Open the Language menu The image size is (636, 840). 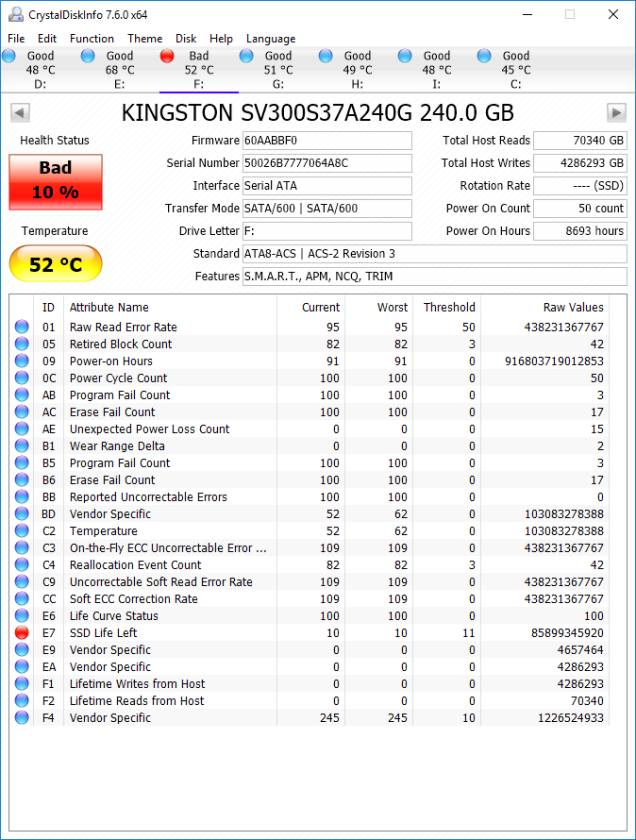coord(271,39)
